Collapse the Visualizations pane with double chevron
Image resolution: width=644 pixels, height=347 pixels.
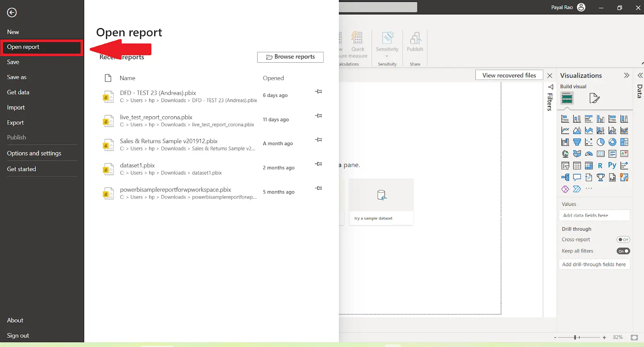click(626, 76)
